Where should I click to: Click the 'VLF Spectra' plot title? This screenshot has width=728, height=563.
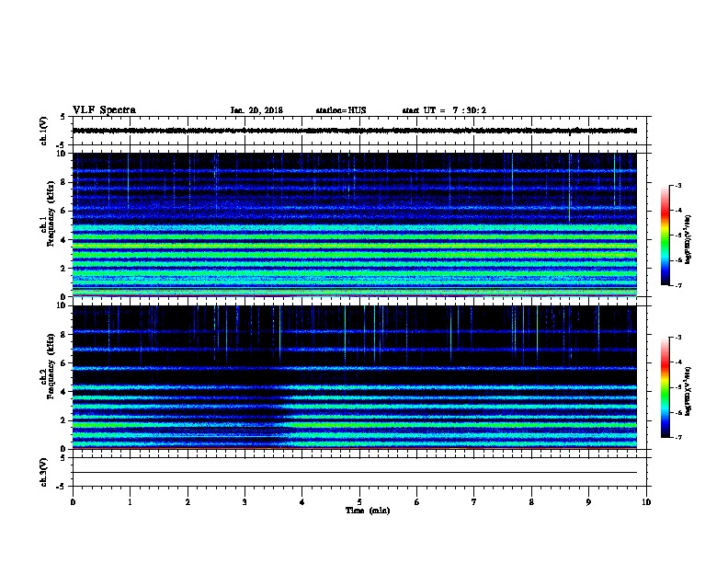[104, 109]
